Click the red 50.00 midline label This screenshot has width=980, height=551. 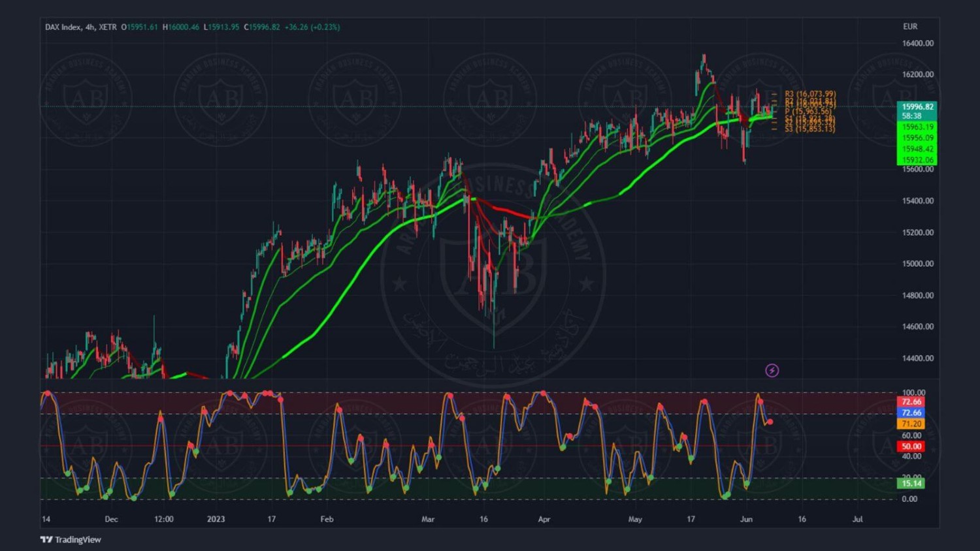[x=911, y=447]
